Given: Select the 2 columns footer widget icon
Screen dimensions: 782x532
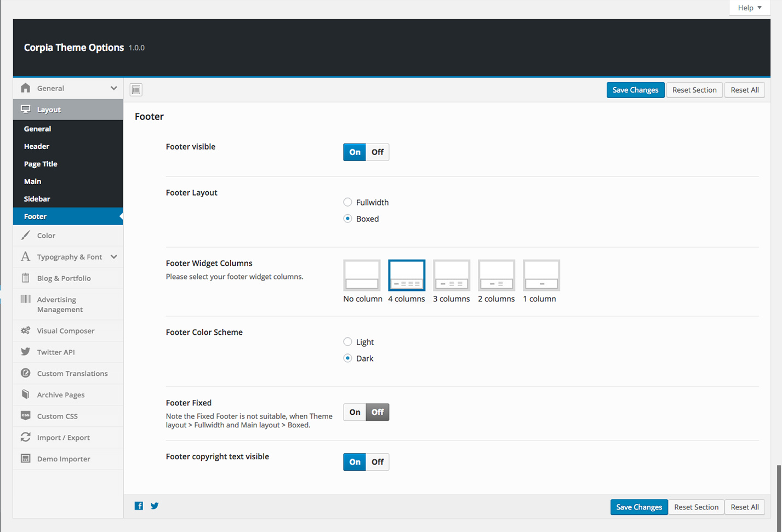Looking at the screenshot, I should [496, 276].
